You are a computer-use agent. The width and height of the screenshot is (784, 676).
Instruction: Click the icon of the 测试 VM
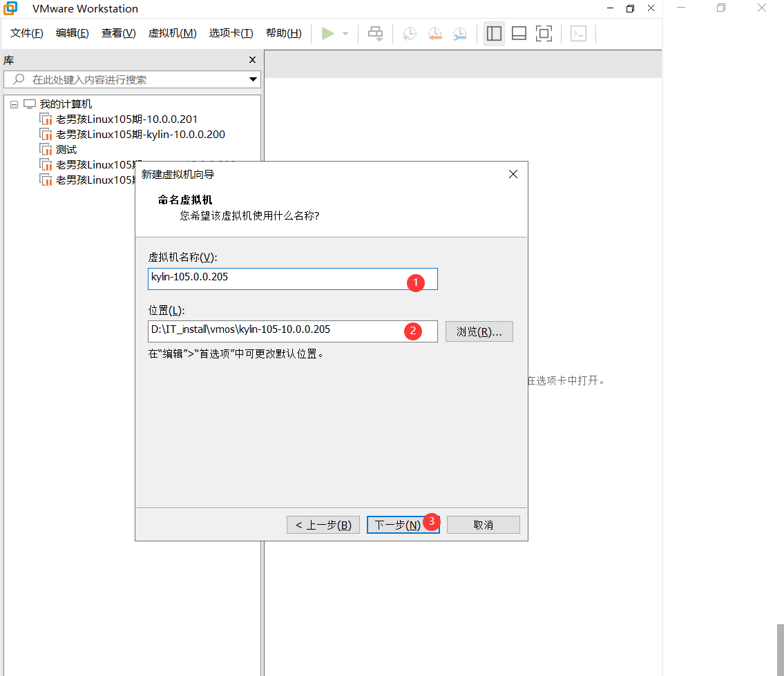pos(46,150)
